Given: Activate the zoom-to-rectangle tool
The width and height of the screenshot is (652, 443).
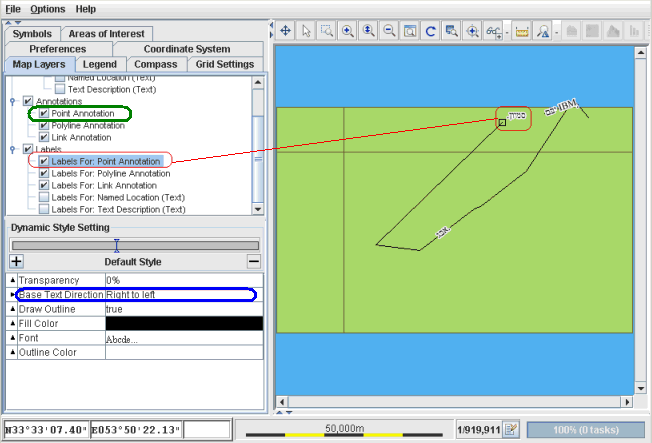Looking at the screenshot, I should click(x=327, y=31).
